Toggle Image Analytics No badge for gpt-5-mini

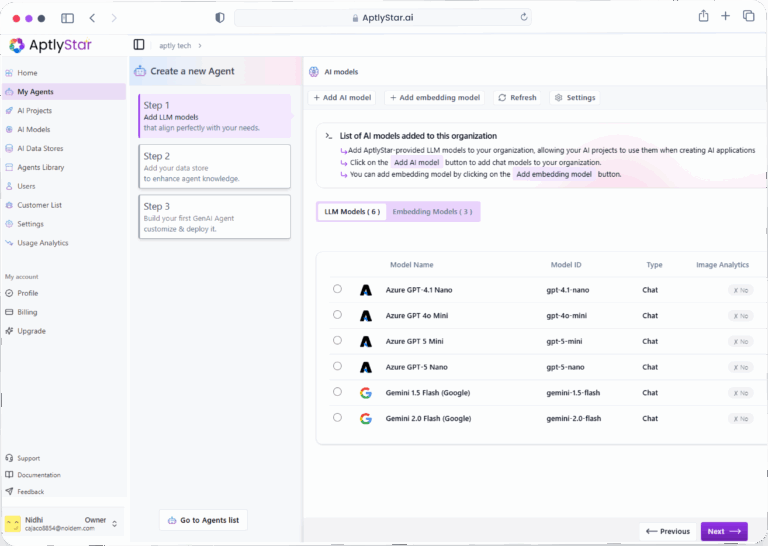point(741,342)
